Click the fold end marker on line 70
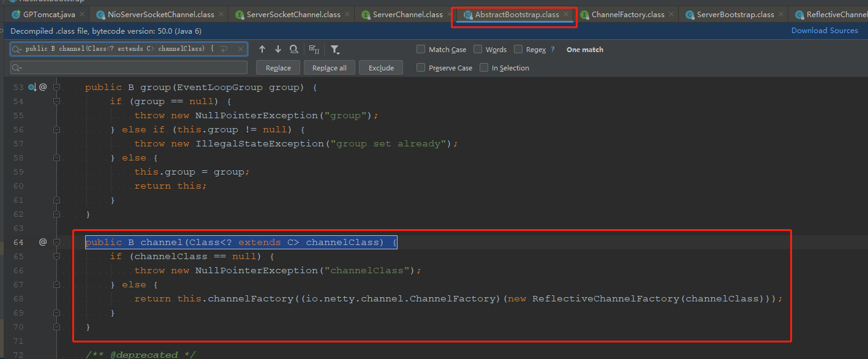The width and height of the screenshot is (868, 359). [56, 327]
